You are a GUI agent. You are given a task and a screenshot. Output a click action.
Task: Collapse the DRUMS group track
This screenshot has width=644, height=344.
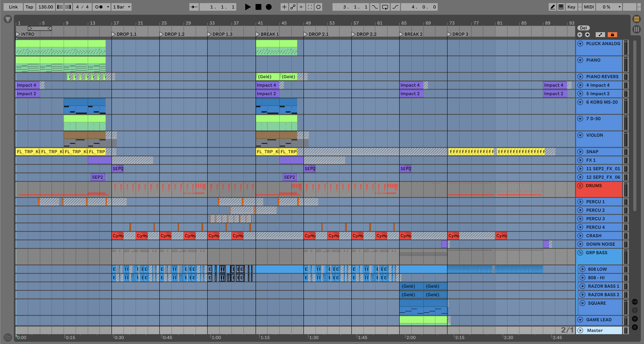(x=580, y=186)
